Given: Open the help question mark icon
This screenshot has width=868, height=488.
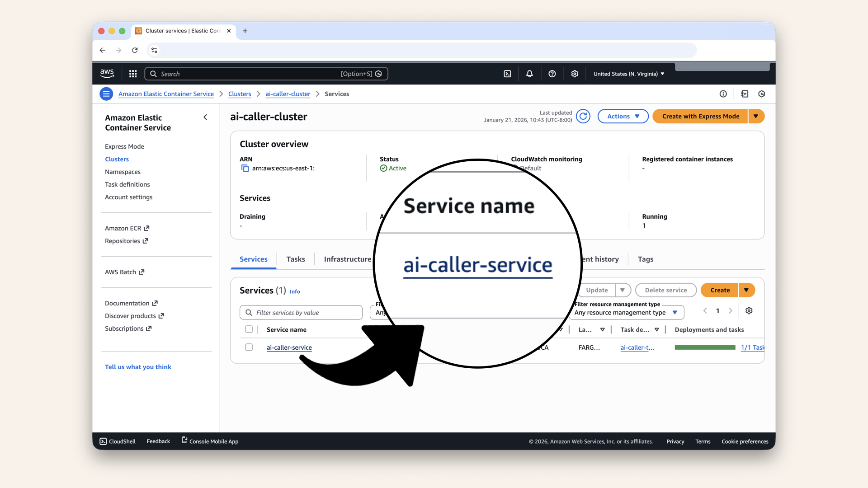Looking at the screenshot, I should click(x=552, y=73).
